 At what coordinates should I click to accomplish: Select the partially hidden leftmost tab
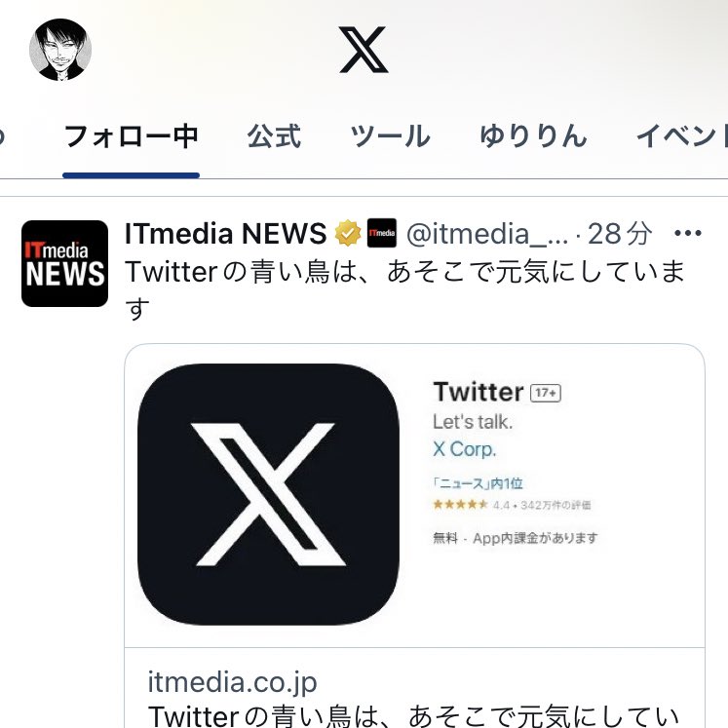point(2,136)
